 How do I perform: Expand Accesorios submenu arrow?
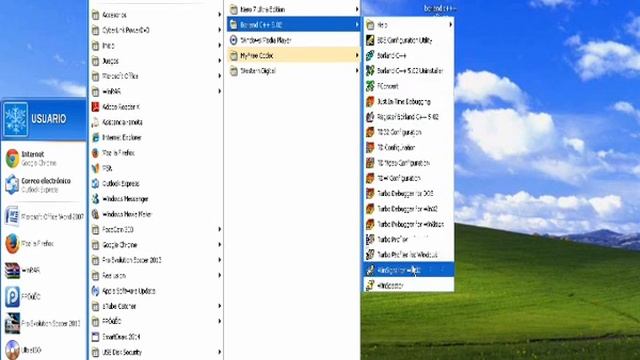(x=220, y=15)
